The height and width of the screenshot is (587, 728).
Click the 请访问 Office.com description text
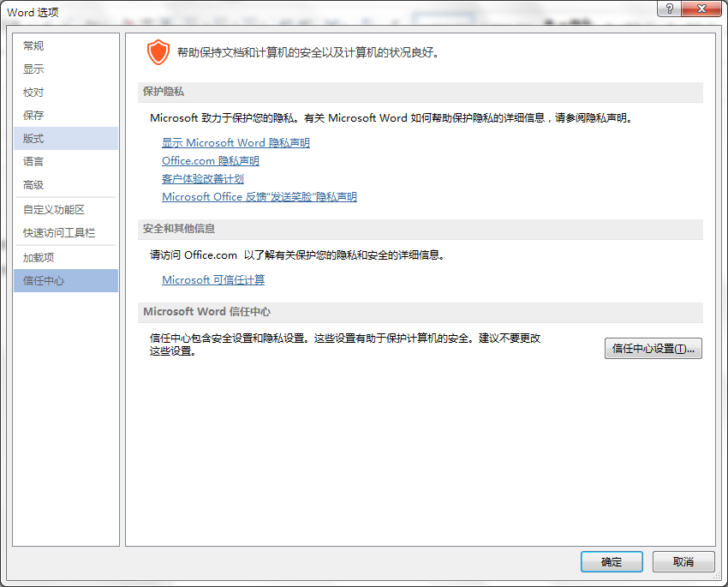click(297, 255)
